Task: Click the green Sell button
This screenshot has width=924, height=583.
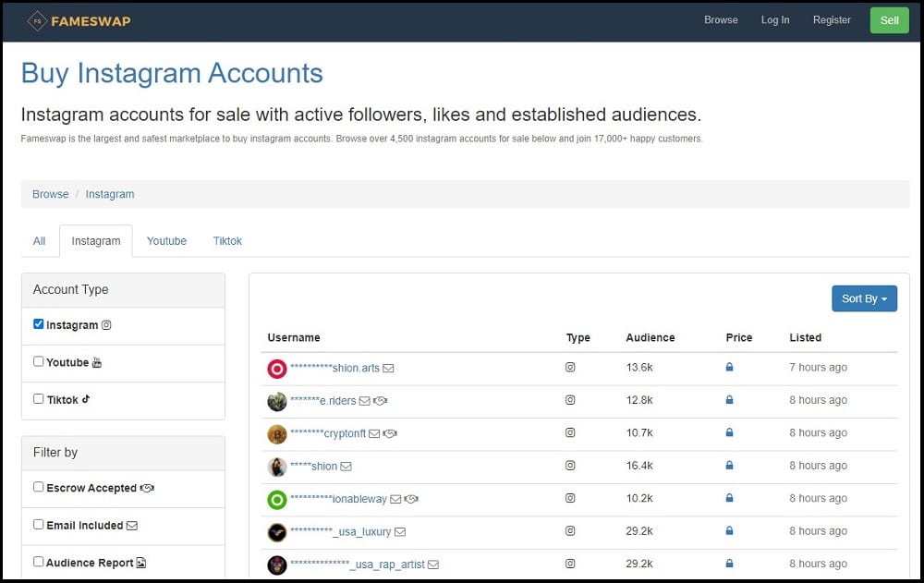Action: pos(889,20)
